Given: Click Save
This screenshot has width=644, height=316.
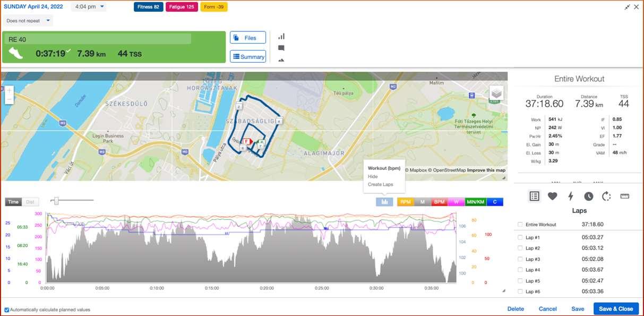Looking at the screenshot, I should tap(578, 309).
